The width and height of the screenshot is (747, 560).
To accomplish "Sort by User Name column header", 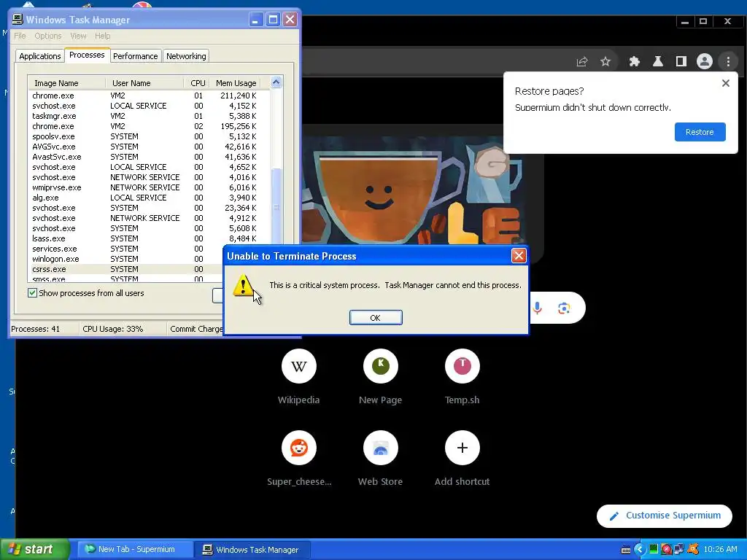I will click(144, 83).
